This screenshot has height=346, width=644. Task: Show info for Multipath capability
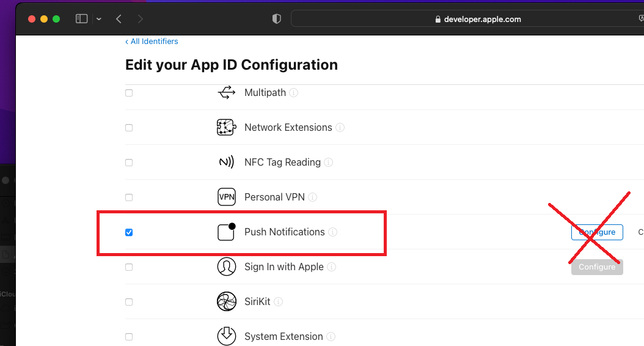point(294,92)
